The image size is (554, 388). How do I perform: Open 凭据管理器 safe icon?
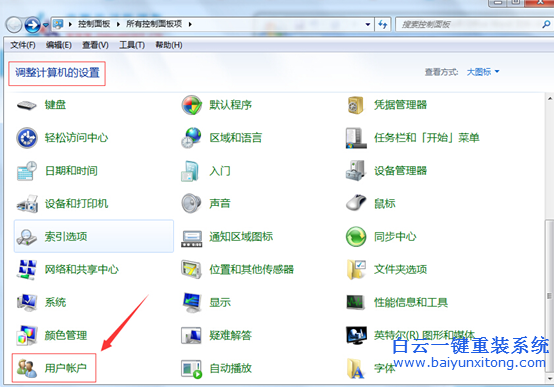point(355,105)
